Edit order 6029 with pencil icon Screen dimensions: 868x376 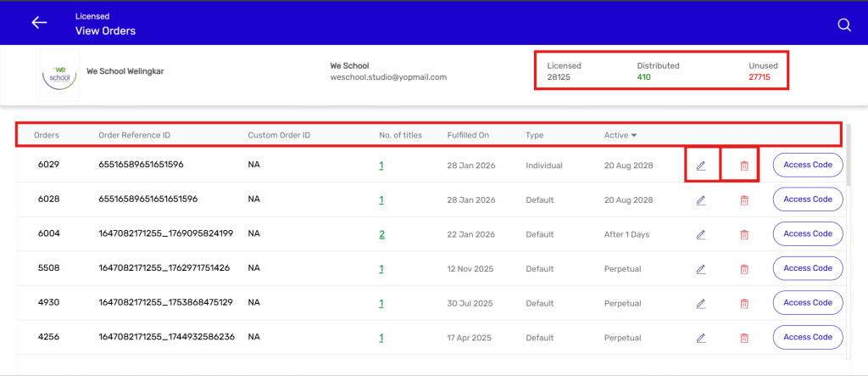(701, 166)
